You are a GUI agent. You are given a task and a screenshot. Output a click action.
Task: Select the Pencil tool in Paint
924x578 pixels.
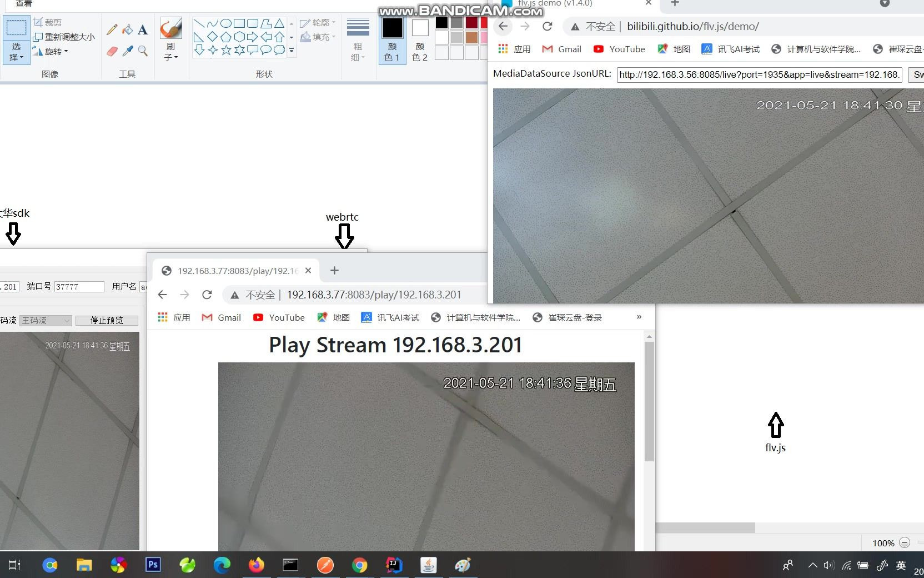click(112, 29)
